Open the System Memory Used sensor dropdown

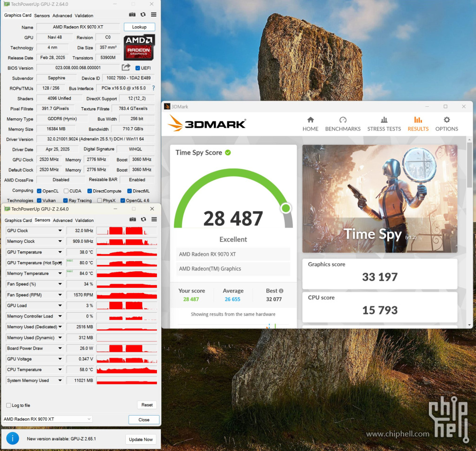pyautogui.click(x=60, y=380)
